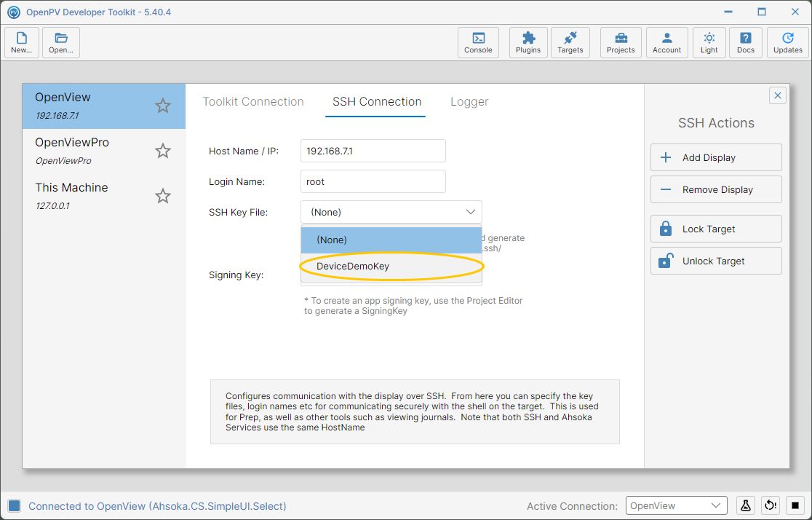Image resolution: width=812 pixels, height=520 pixels.
Task: Click the Connected to OpenView status text
Action: click(157, 506)
